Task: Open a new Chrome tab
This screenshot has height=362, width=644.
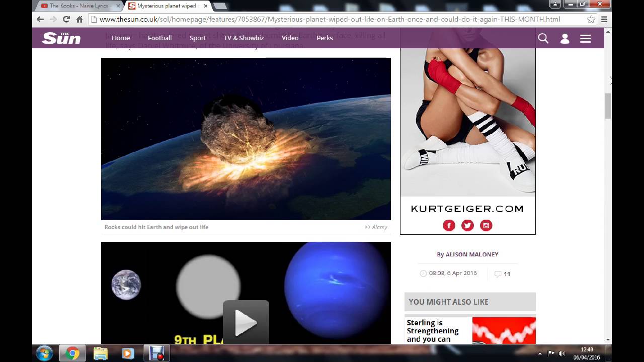Action: click(220, 6)
